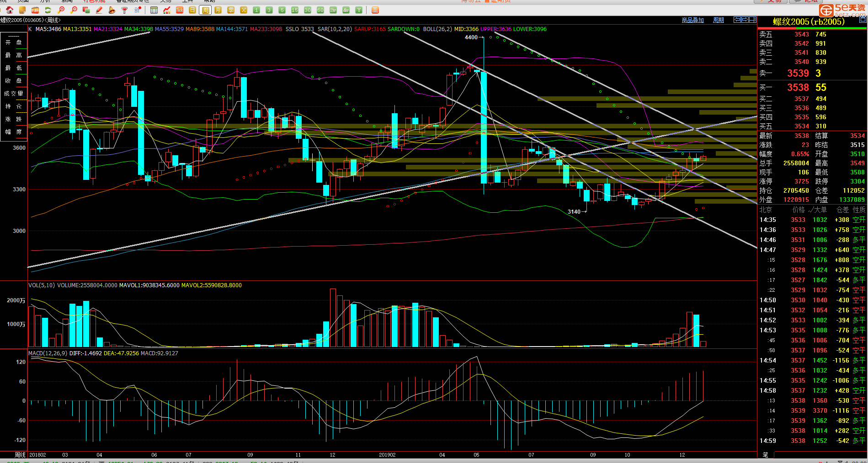Viewport: 868px width, 463px height.
Task: Open the price alert bell icon
Action: click(112, 10)
